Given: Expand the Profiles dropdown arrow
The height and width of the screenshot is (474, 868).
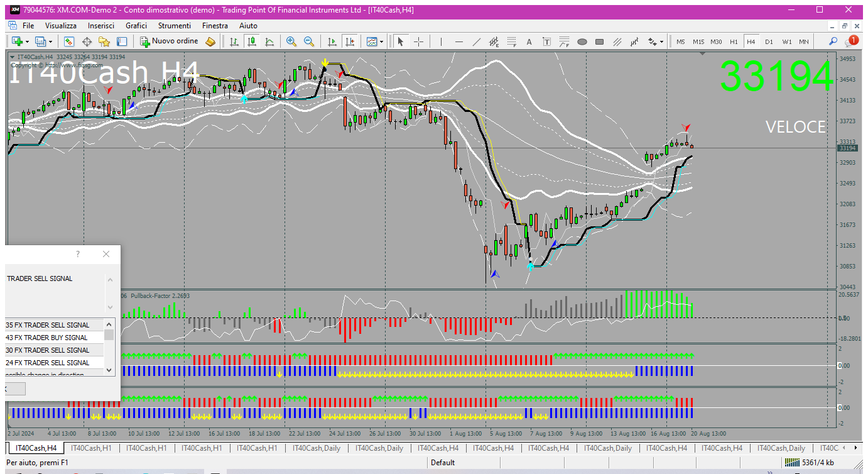Looking at the screenshot, I should [51, 41].
